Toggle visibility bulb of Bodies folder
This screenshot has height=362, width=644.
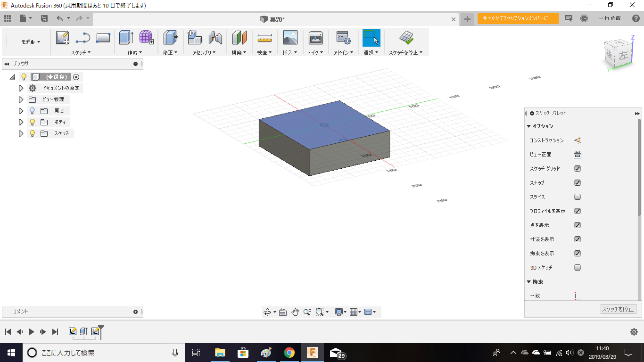tap(32, 122)
